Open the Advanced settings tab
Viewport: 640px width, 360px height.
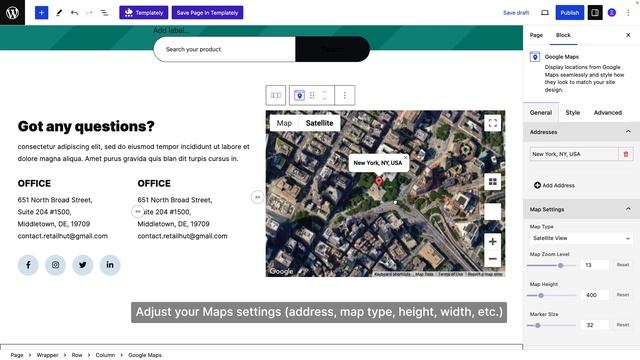pyautogui.click(x=608, y=112)
